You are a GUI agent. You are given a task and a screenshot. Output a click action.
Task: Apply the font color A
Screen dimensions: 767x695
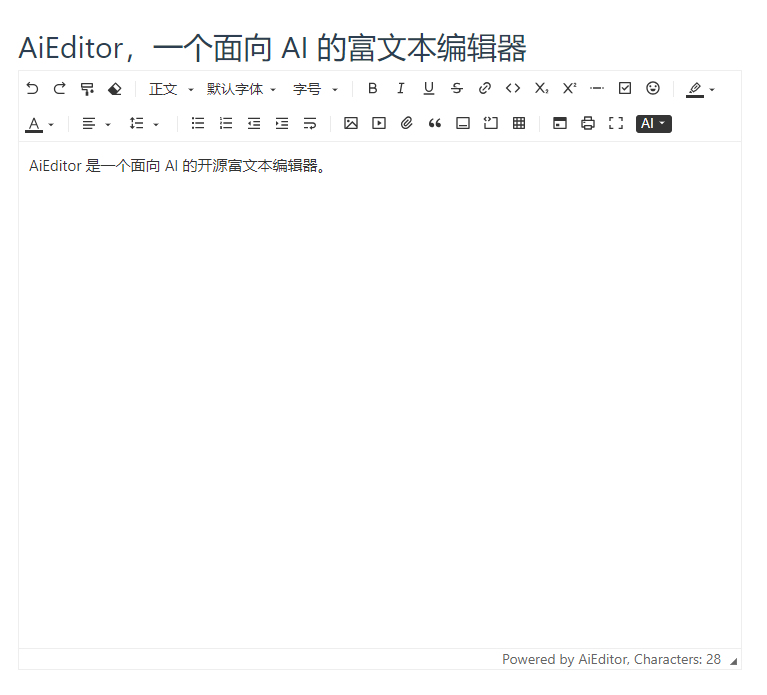pyautogui.click(x=34, y=124)
